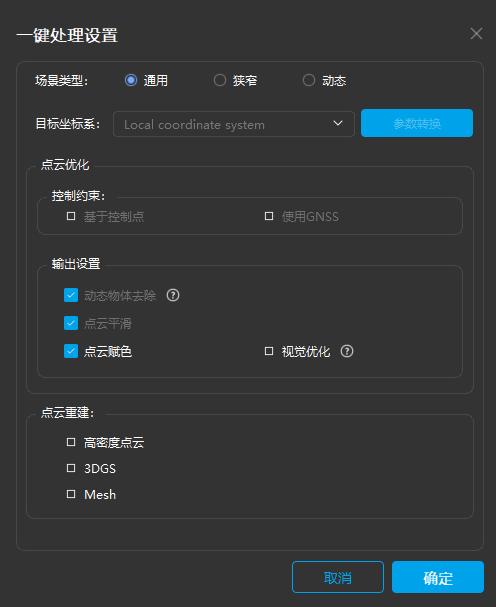Uncheck the 点云赋色 checkbox
Viewport: 496px width, 607px height.
pos(71,351)
